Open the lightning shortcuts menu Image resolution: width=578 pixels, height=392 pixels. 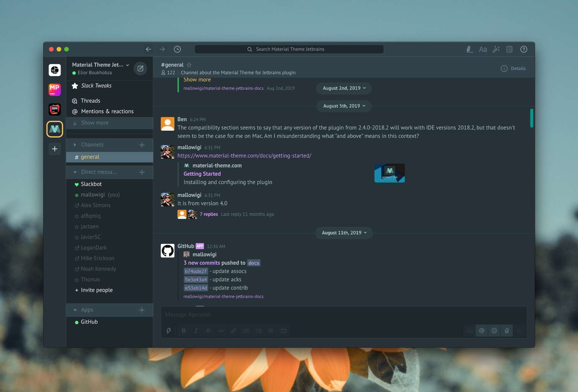(169, 331)
